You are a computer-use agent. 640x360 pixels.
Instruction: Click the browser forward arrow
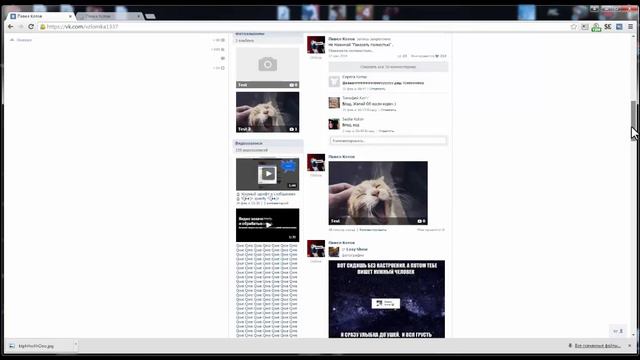(x=20, y=27)
